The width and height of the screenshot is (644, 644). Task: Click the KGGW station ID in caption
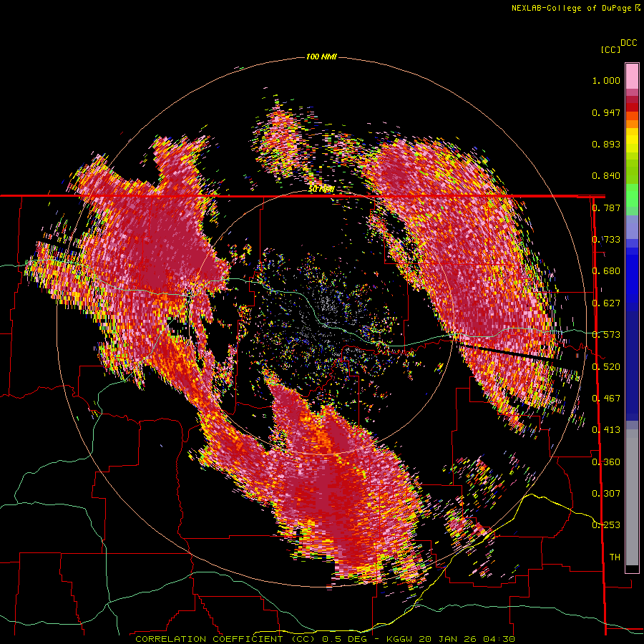click(399, 639)
